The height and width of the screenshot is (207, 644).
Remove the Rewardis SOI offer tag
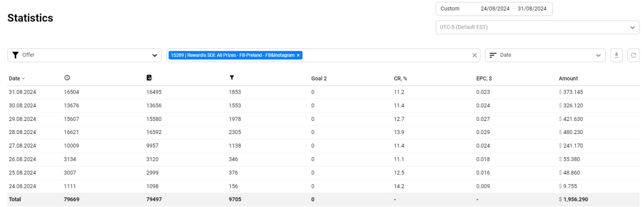(x=298, y=55)
